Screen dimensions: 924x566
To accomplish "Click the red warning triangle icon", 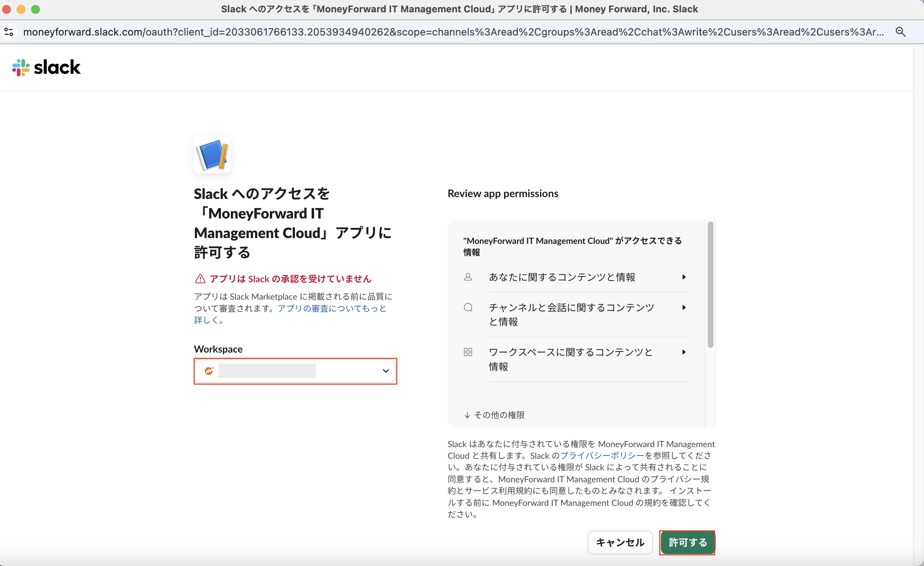I will tap(200, 279).
